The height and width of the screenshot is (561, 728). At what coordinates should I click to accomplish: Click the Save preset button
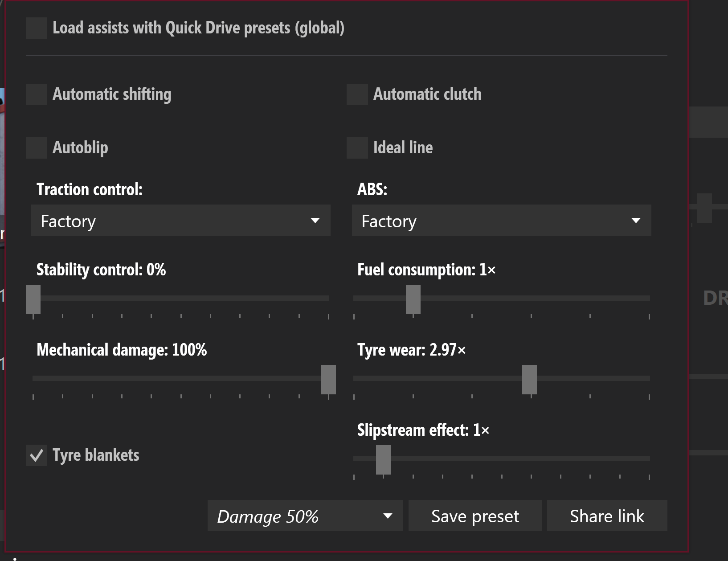click(x=475, y=516)
